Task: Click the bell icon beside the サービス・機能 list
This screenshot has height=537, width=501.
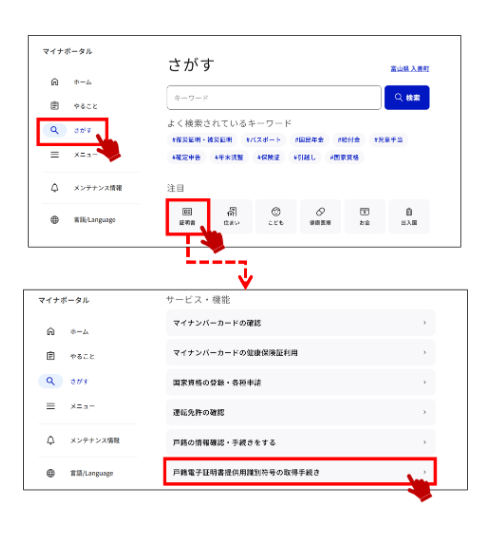Action: [50, 440]
